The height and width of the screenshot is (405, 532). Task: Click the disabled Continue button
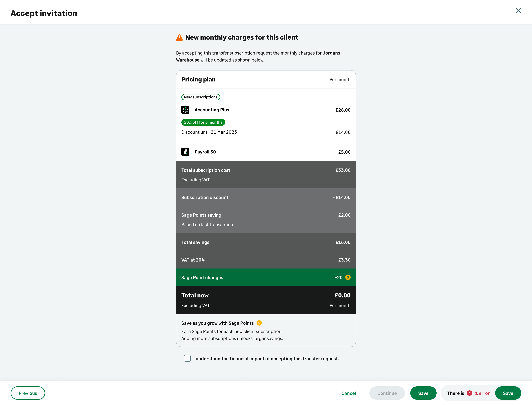click(x=387, y=393)
